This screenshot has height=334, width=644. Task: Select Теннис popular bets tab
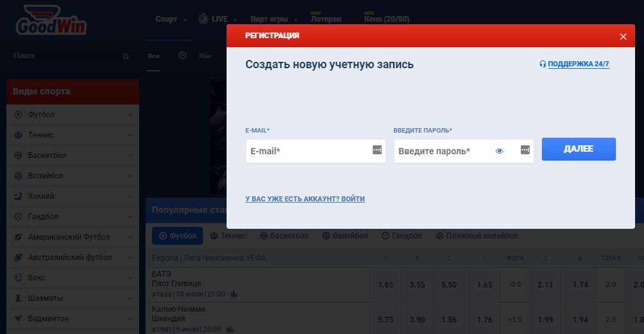[228, 236]
